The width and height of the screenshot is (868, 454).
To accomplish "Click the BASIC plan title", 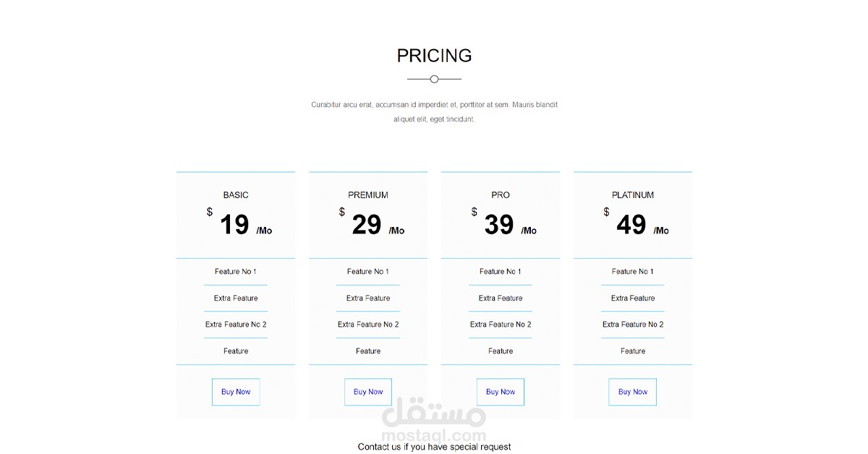I will click(x=236, y=195).
